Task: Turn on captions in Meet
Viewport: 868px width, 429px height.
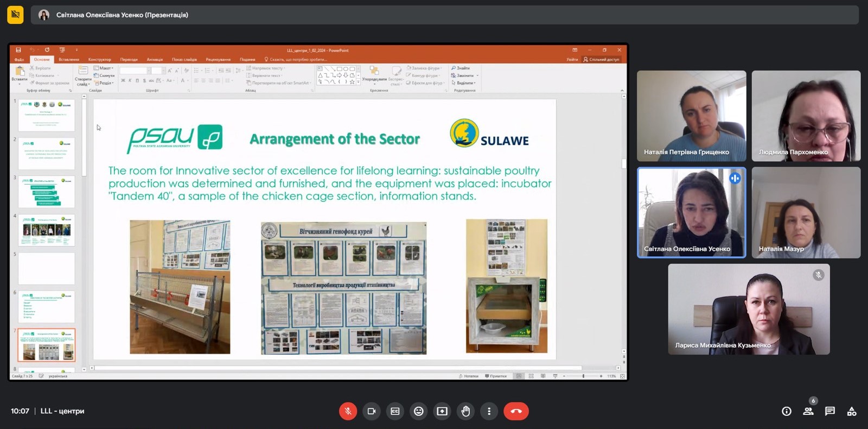Action: 395,411
